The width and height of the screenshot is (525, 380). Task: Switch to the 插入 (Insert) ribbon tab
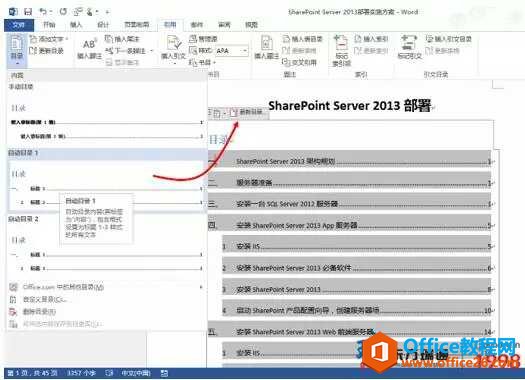tap(76, 25)
